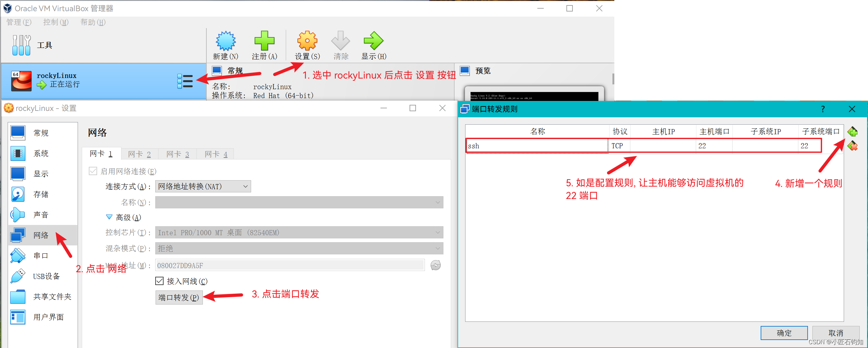The height and width of the screenshot is (348, 868).
Task: Click Guest IP (子系统IP) column header
Action: click(x=765, y=131)
